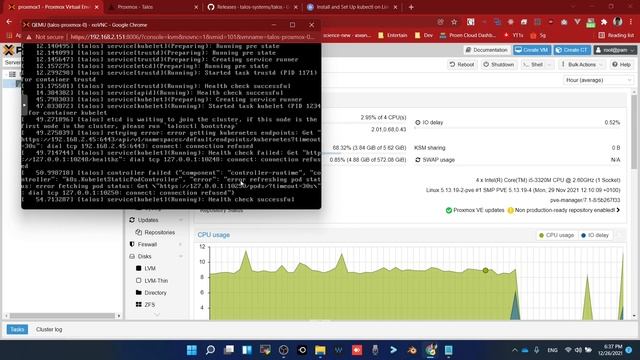Switch to the Cluster log tab
Viewport: 640px width, 360px height.
click(x=49, y=329)
